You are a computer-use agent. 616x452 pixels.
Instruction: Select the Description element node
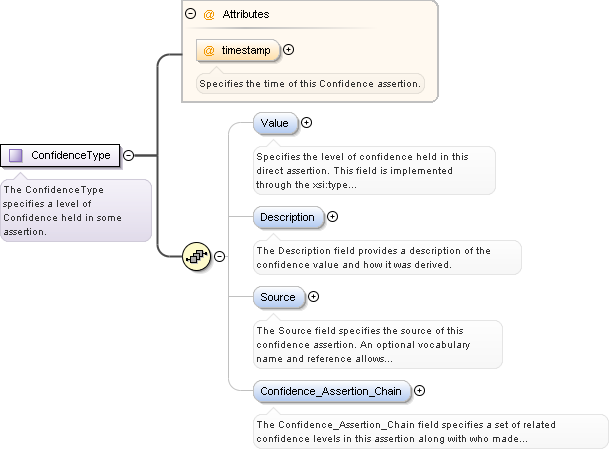(x=288, y=216)
